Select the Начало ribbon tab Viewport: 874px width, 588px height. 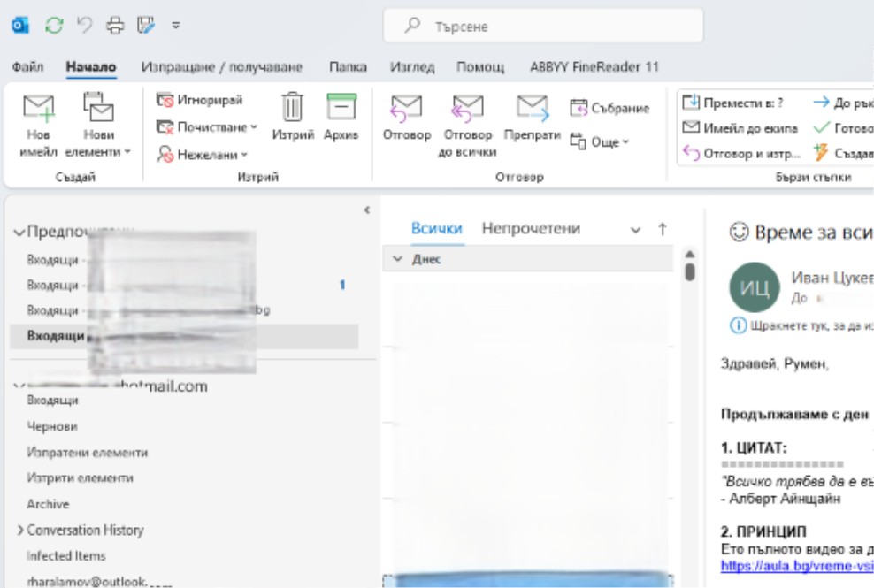pyautogui.click(x=91, y=67)
